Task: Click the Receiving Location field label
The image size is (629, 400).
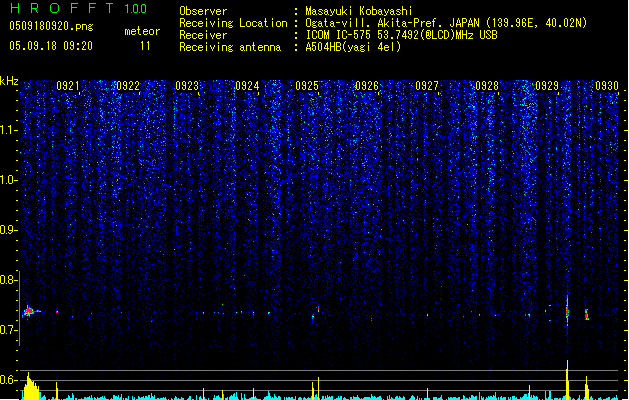Action: pos(233,23)
